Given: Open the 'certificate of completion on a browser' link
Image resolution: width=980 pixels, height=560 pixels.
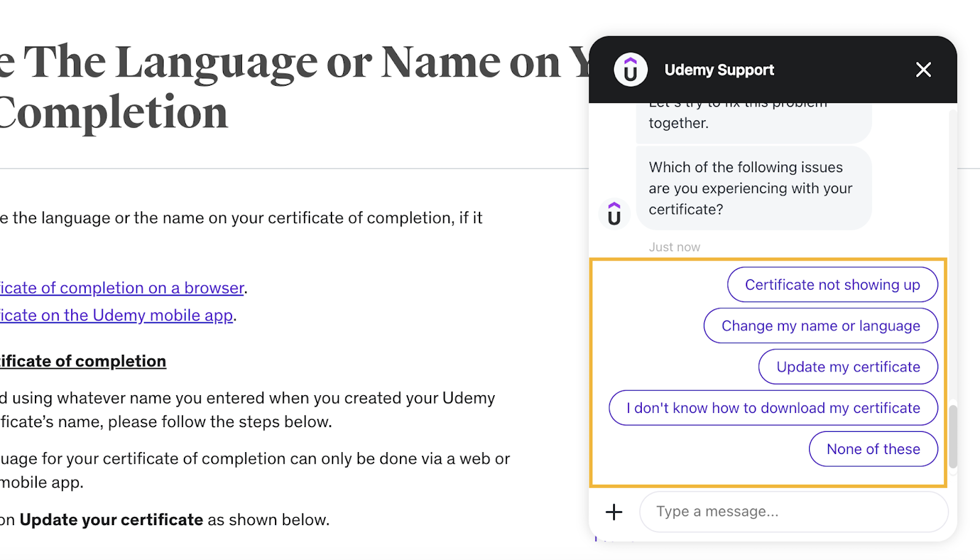Looking at the screenshot, I should pyautogui.click(x=122, y=288).
